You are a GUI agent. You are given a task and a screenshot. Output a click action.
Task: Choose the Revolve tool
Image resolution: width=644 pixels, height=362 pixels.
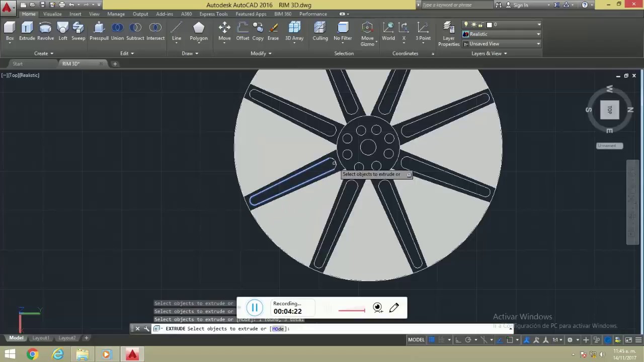tap(45, 31)
